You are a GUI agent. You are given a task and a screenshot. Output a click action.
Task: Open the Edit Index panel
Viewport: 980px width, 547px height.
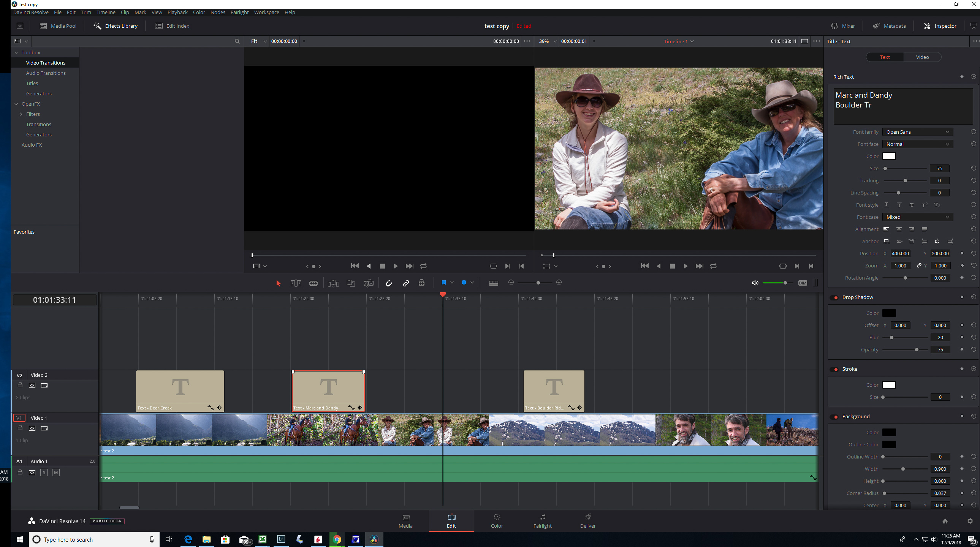click(x=172, y=26)
